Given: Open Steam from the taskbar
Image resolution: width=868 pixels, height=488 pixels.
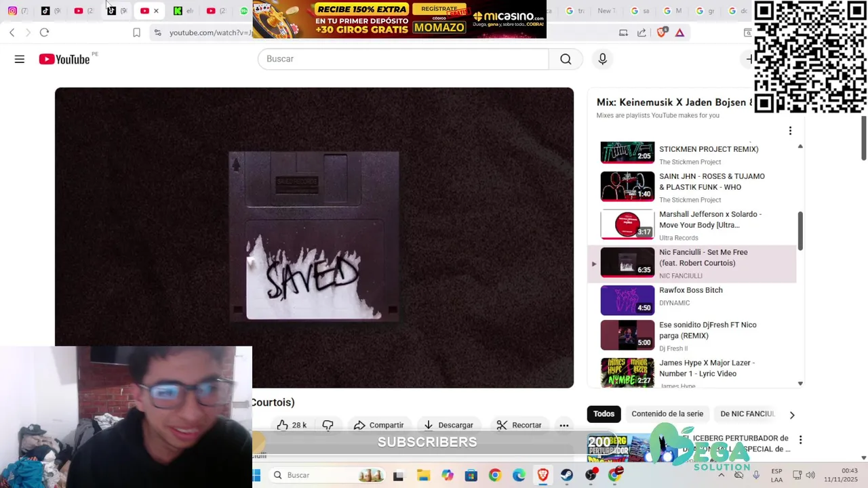Looking at the screenshot, I should tap(567, 476).
